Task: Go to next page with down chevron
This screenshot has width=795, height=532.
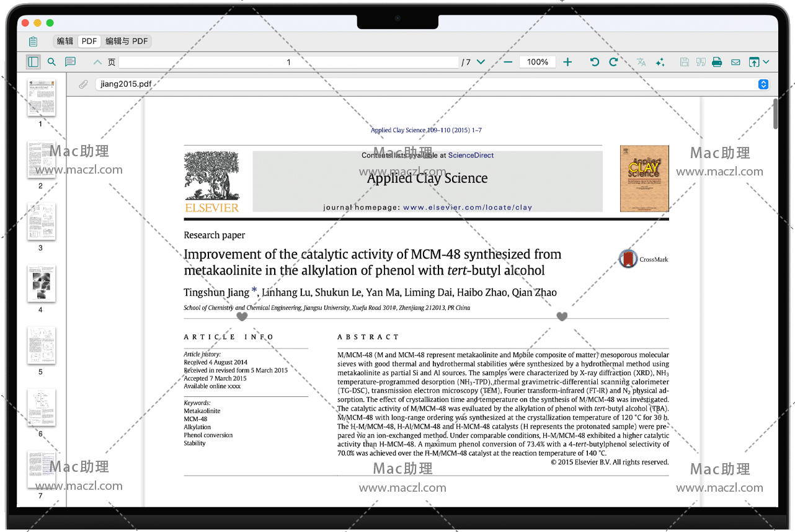Action: pyautogui.click(x=481, y=62)
